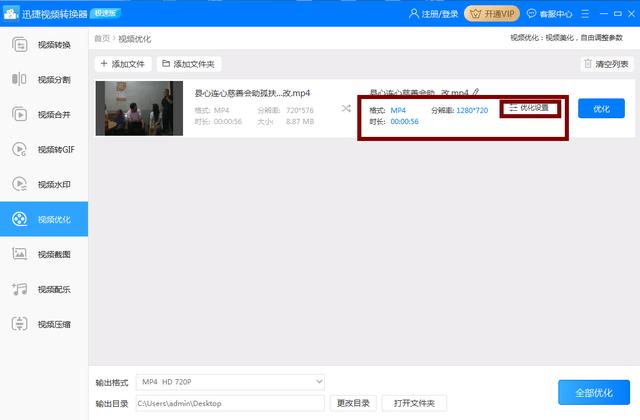Click the video thumbnail preview

click(139, 108)
